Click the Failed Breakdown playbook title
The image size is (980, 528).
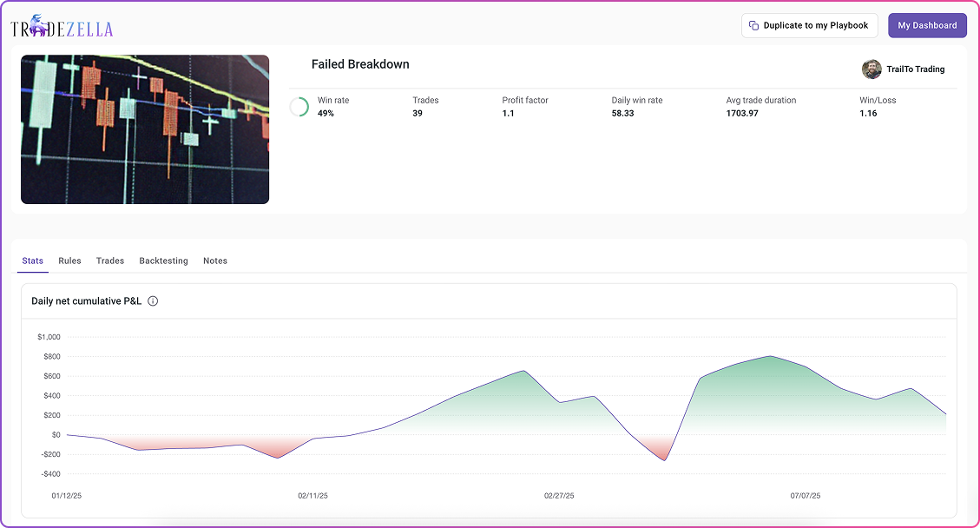click(x=360, y=64)
